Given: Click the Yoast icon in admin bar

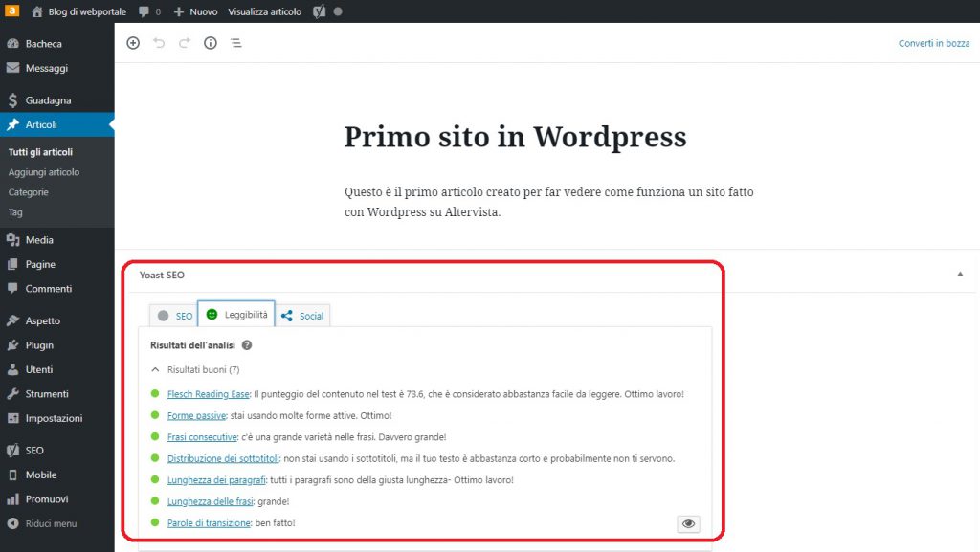Looking at the screenshot, I should click(320, 12).
